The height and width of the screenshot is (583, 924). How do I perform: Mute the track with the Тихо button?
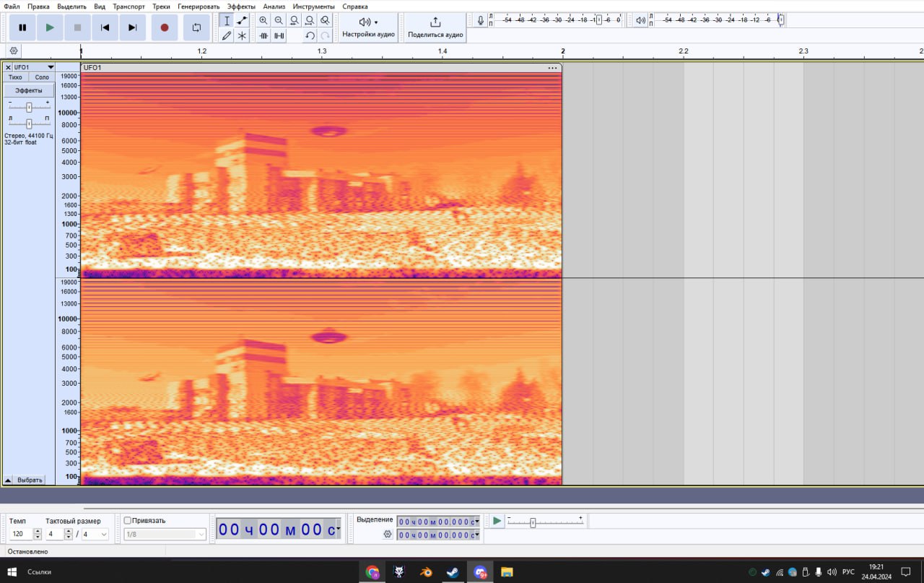pyautogui.click(x=15, y=77)
